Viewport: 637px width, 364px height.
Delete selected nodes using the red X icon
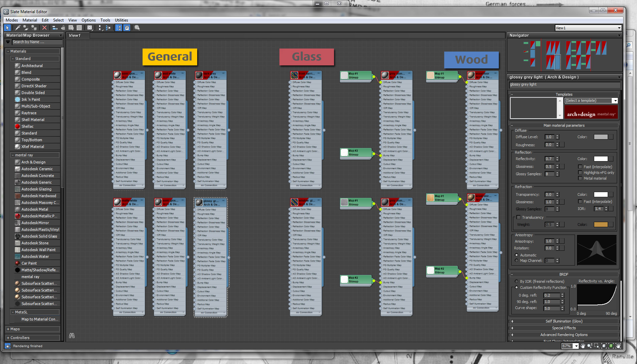[x=44, y=28]
